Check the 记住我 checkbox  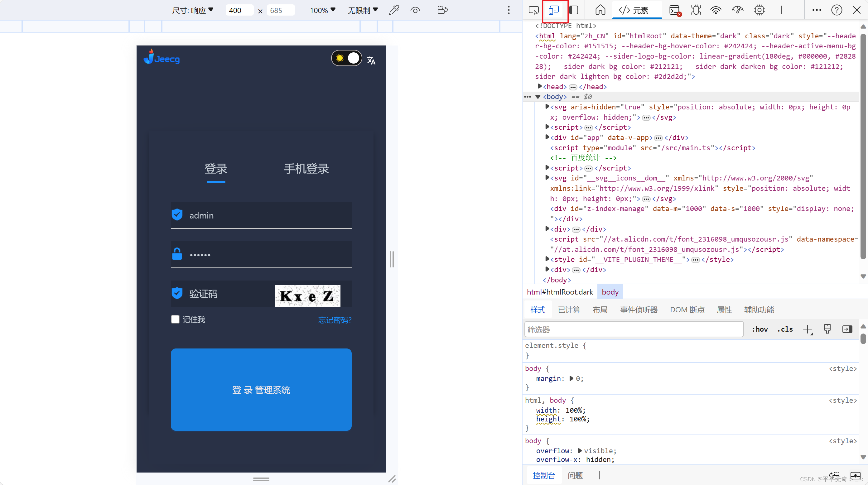point(175,319)
